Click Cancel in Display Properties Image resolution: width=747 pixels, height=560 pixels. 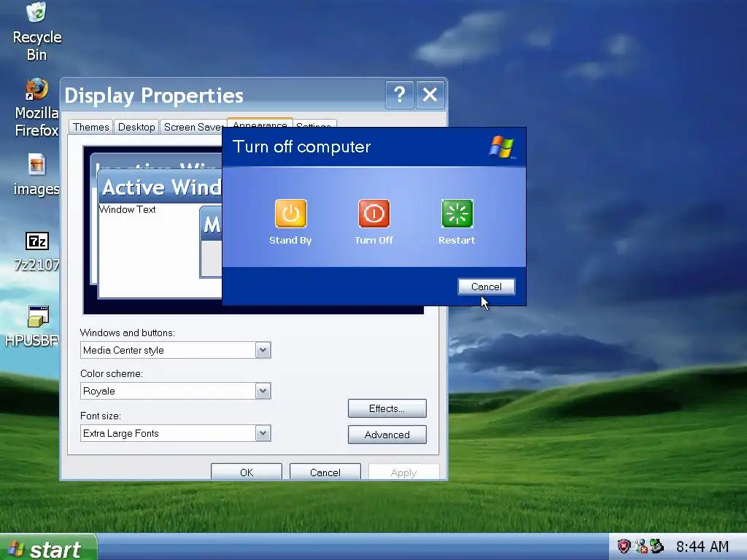(325, 472)
